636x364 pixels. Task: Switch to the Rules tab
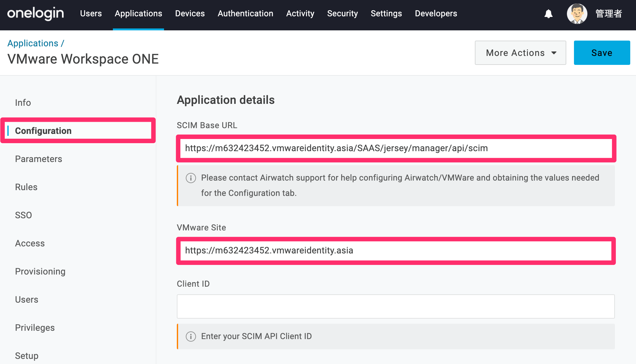pos(26,187)
